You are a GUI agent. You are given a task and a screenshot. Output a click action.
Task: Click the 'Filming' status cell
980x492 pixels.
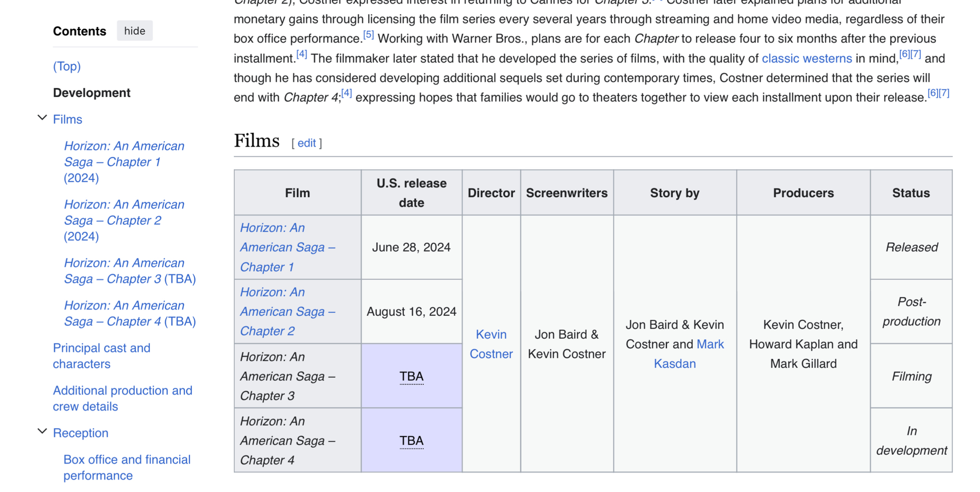click(x=912, y=376)
